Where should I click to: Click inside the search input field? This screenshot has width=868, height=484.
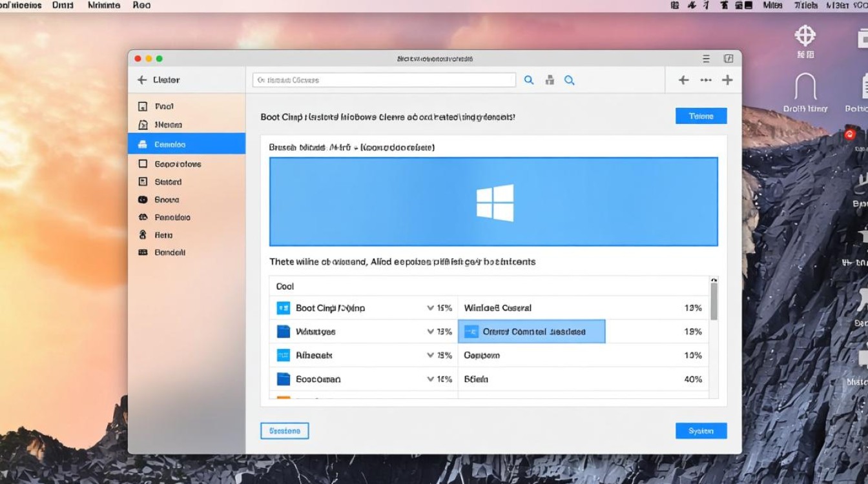384,79
